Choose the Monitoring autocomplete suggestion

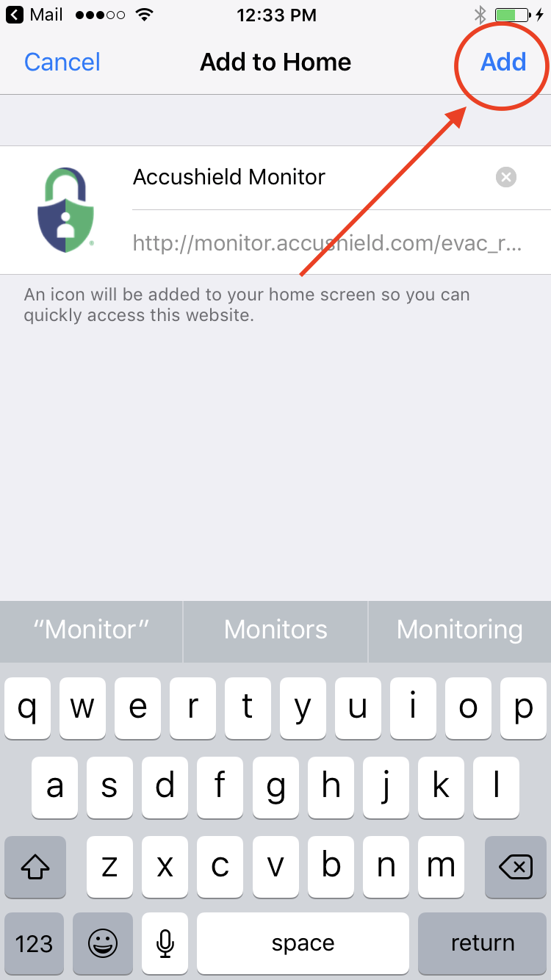tap(460, 630)
